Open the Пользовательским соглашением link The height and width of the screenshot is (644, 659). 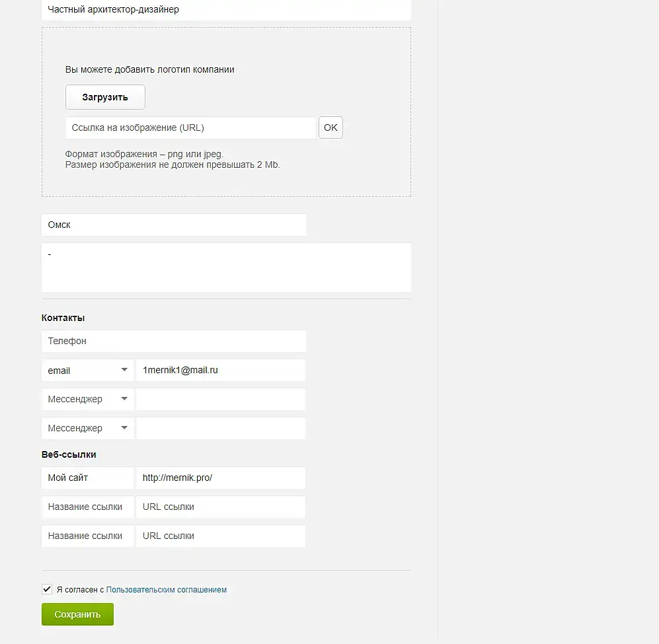pyautogui.click(x=166, y=590)
